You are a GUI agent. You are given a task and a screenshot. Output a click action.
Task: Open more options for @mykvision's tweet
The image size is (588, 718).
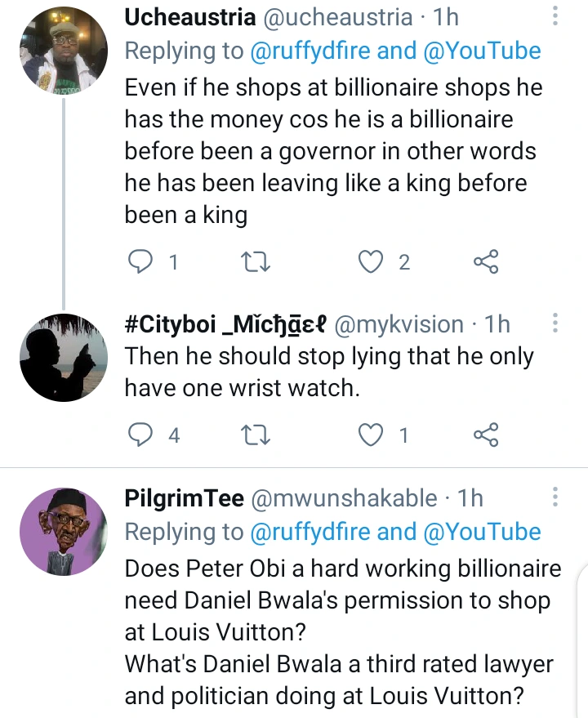coord(555,325)
